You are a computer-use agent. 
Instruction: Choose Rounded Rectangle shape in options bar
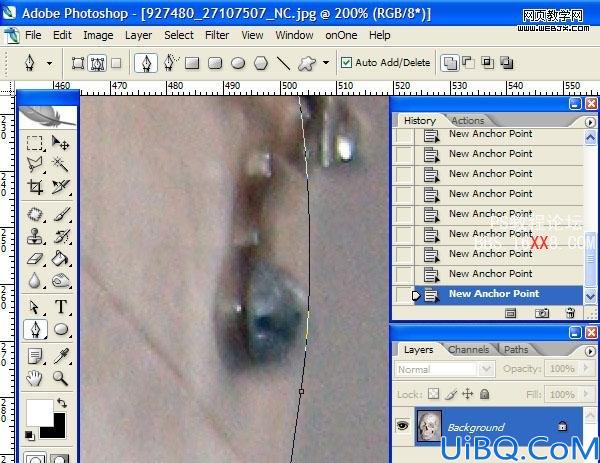coord(215,63)
